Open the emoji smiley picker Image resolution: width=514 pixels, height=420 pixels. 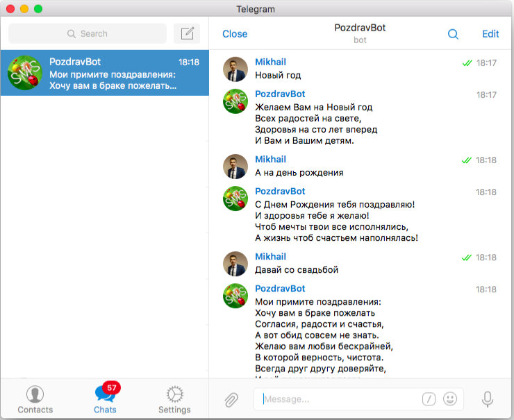[450, 398]
